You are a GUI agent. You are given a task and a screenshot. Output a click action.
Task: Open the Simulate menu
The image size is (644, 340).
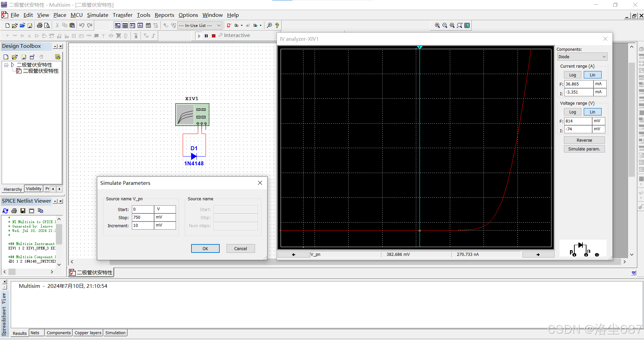(98, 15)
